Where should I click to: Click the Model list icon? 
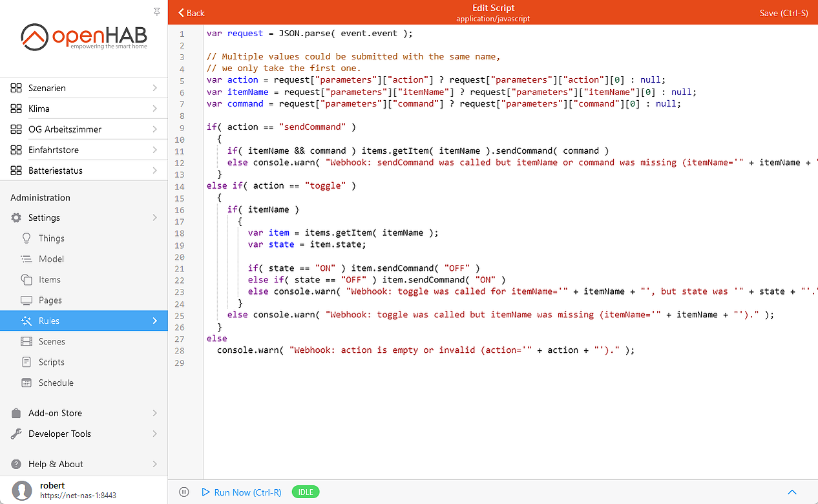pyautogui.click(x=26, y=259)
